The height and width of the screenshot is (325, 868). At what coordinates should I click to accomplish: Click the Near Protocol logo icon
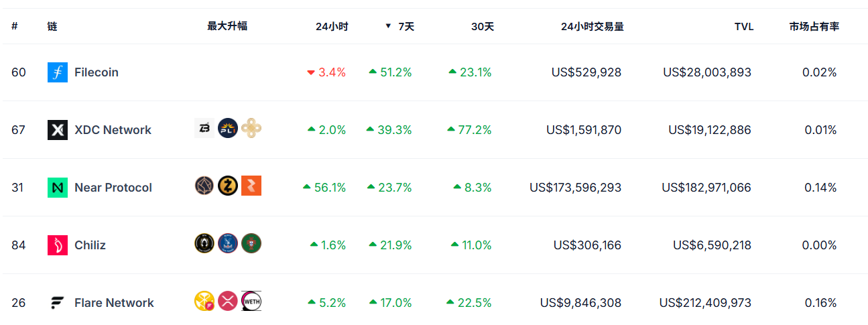[x=58, y=188]
